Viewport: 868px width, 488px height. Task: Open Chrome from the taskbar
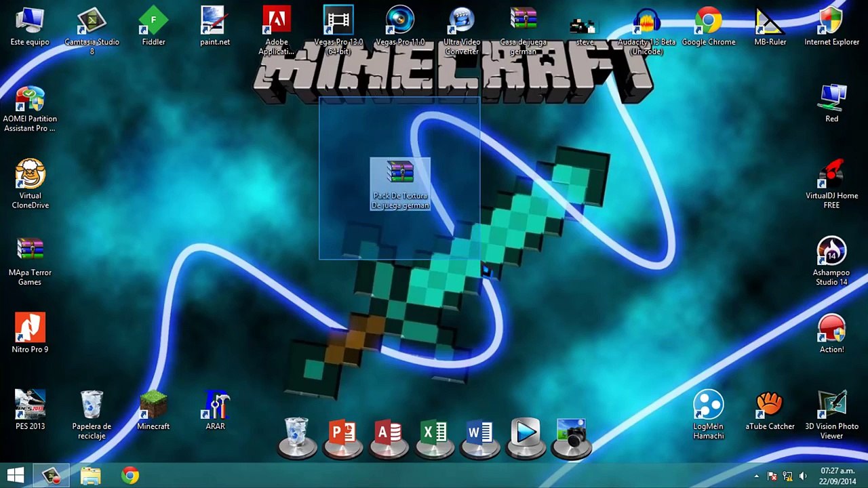[130, 475]
